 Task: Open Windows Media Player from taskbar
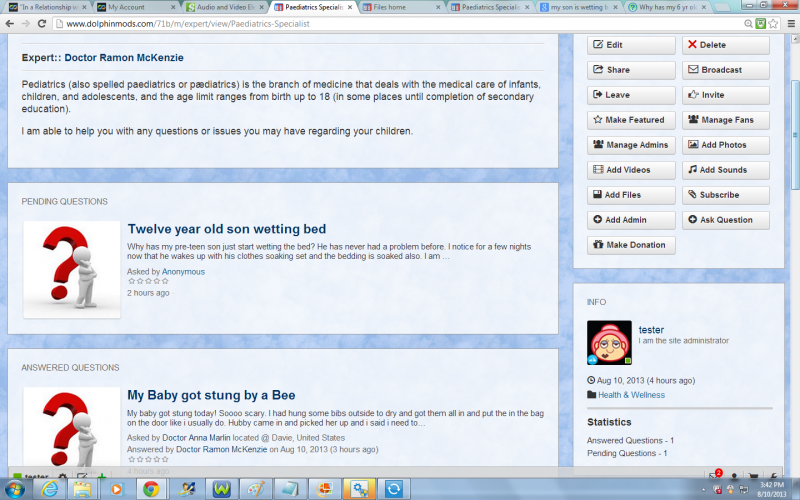pyautogui.click(x=116, y=489)
